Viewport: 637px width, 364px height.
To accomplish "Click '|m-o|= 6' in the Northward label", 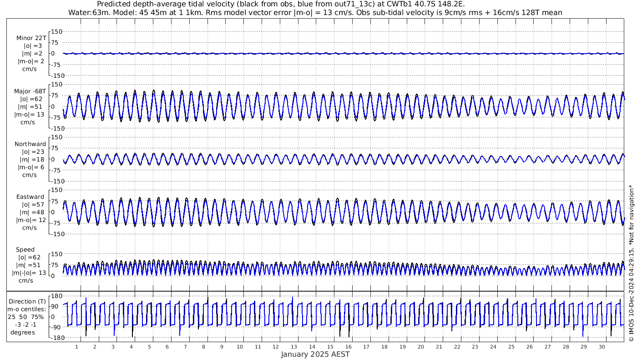I will [x=31, y=167].
